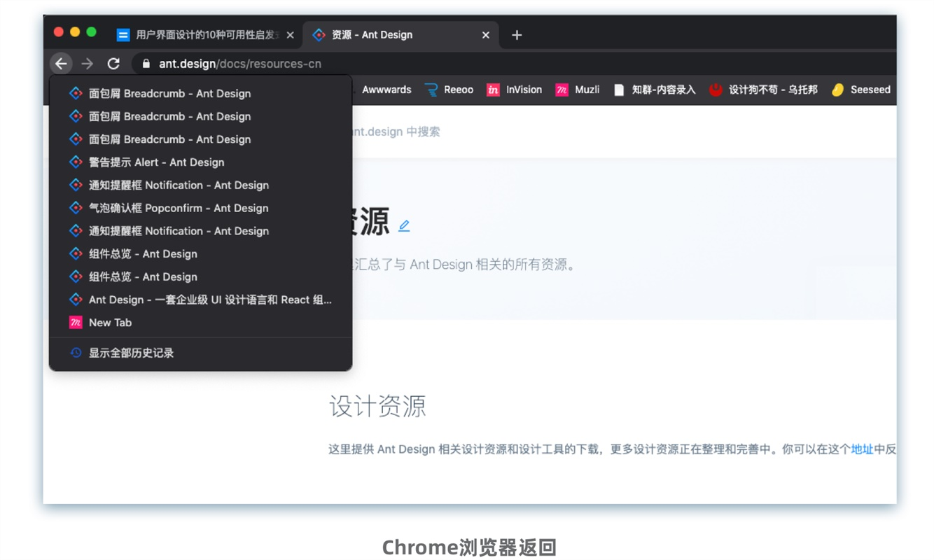
Task: Open the Reeoo bookmark
Action: click(449, 90)
